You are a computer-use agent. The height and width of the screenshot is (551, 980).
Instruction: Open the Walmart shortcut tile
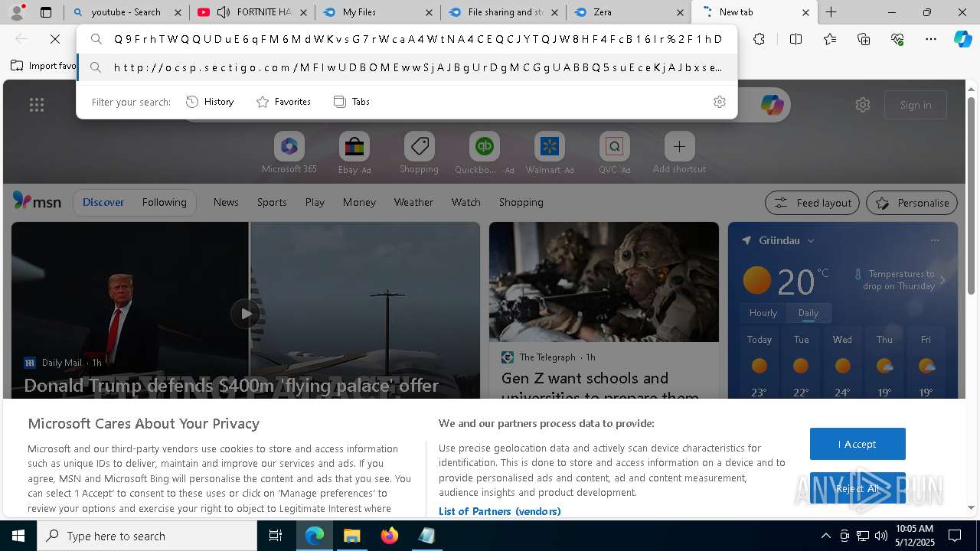coord(550,154)
